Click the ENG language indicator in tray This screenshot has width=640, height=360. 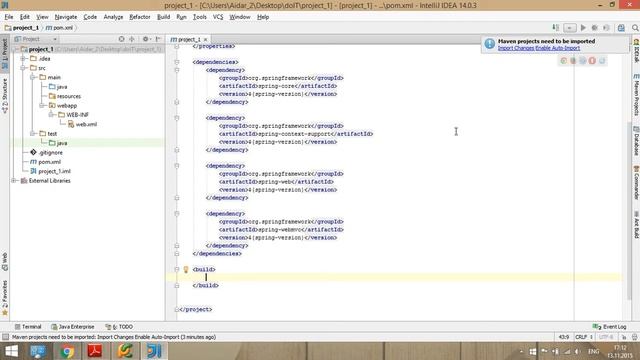pyautogui.click(x=593, y=352)
